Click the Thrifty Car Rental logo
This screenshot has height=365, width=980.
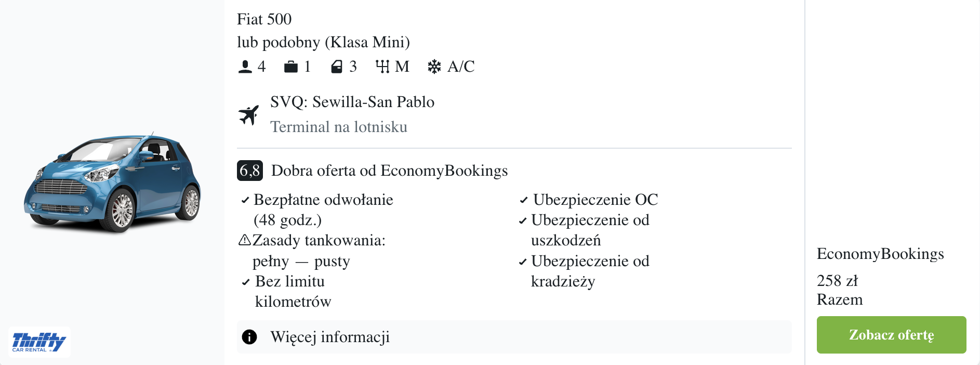pyautogui.click(x=38, y=342)
